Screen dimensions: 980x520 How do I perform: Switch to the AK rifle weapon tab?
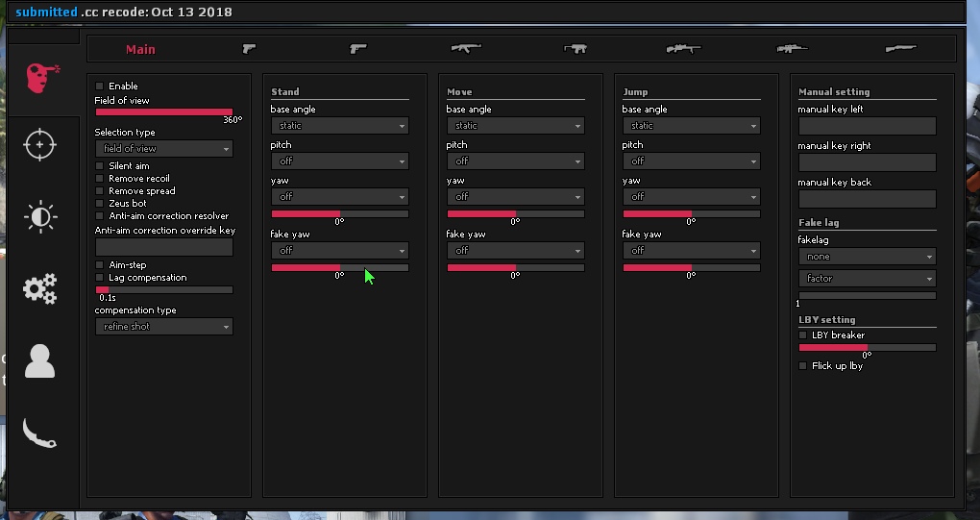point(466,48)
